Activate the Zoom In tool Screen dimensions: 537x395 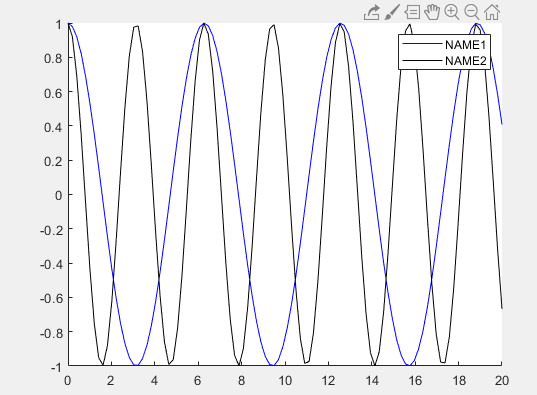(x=452, y=12)
